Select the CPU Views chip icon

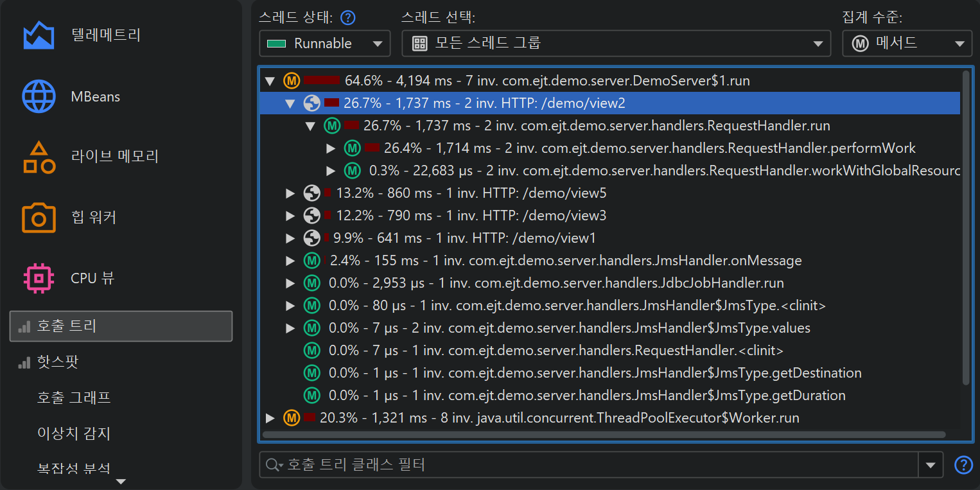click(x=39, y=278)
